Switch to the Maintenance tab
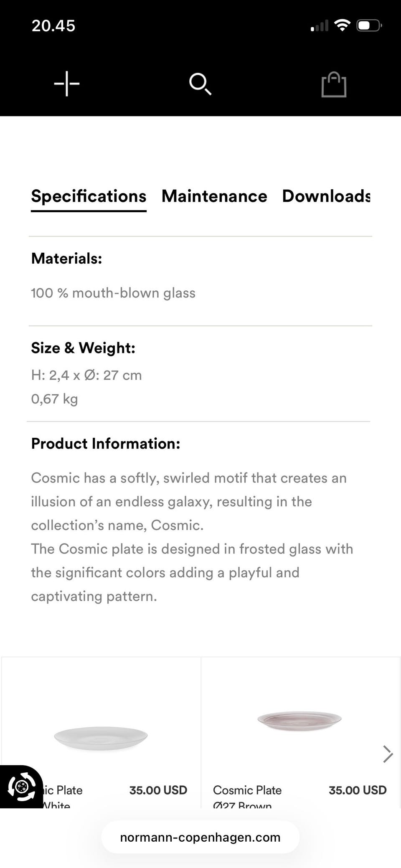Image resolution: width=401 pixels, height=868 pixels. point(214,196)
